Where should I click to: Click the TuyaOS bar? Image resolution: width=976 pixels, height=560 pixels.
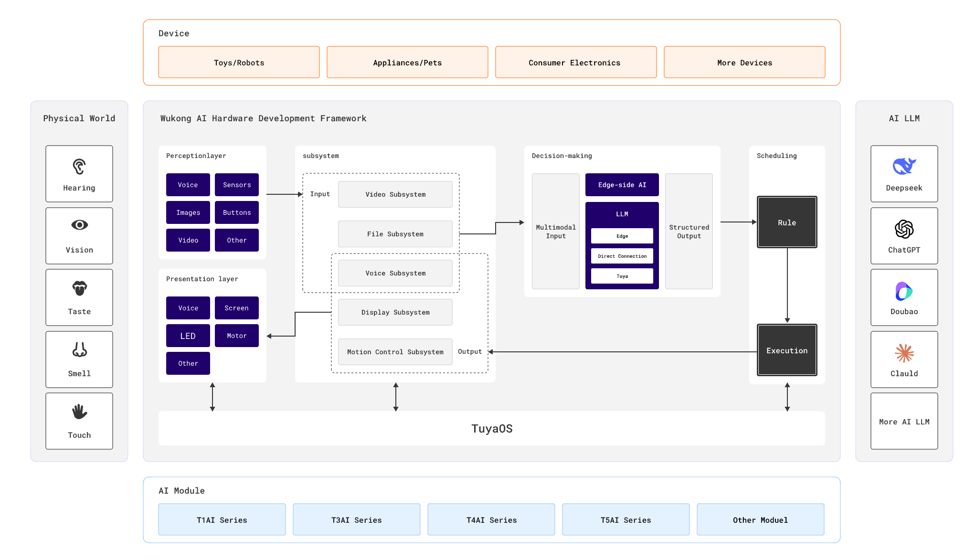[492, 428]
